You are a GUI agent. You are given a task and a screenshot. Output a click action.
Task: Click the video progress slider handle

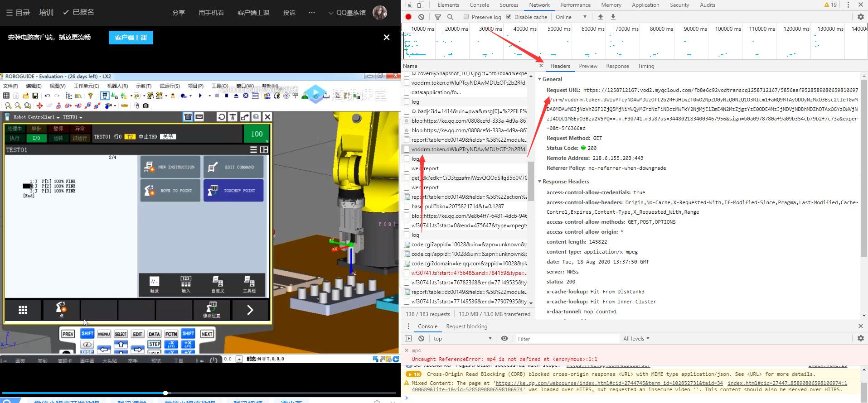(165, 393)
